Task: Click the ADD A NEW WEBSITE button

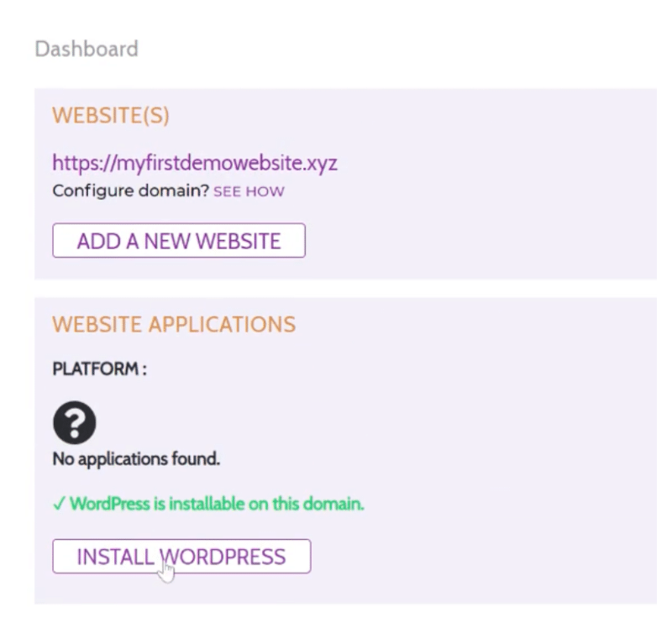Action: 178,240
